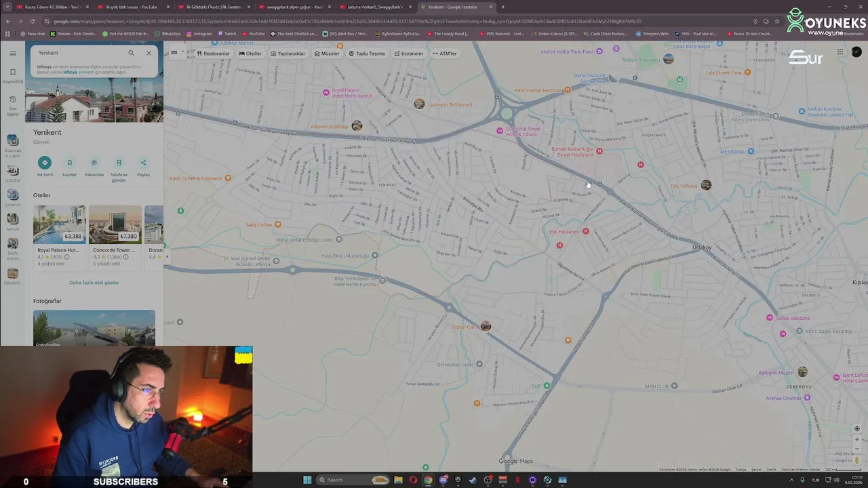Open the WhatsApp bookmark
This screenshot has width=868, height=488.
pos(167,33)
